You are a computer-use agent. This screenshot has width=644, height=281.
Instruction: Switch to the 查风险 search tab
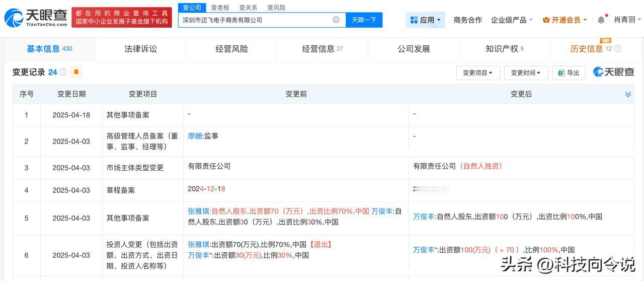click(x=276, y=7)
